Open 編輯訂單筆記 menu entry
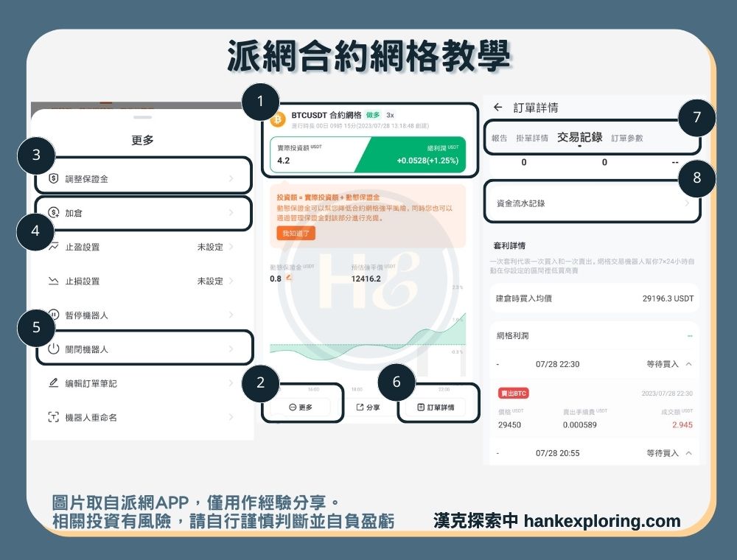 click(142, 383)
